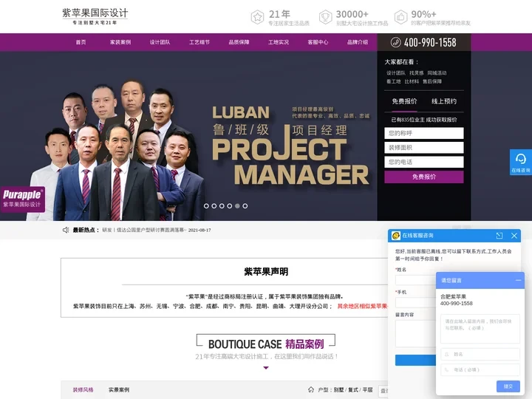Open the 工地实况 nav item
532x399 pixels.
click(x=279, y=42)
